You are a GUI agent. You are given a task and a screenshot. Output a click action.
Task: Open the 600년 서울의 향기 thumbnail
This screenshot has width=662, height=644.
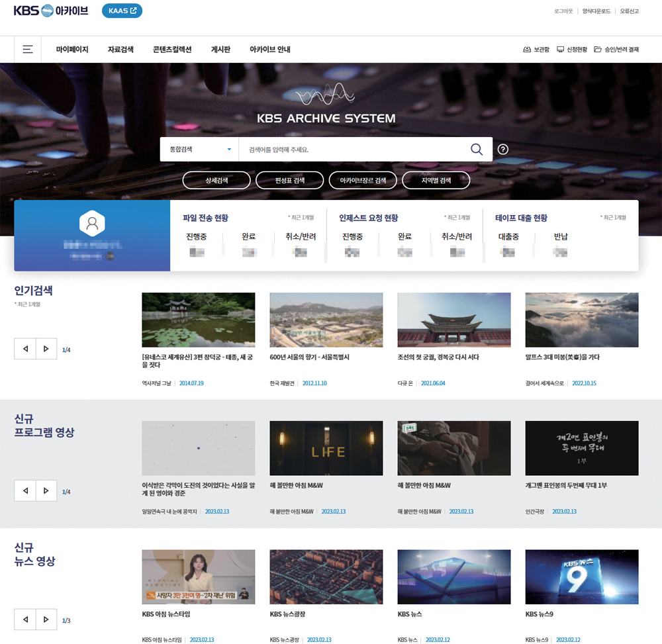[x=326, y=320]
